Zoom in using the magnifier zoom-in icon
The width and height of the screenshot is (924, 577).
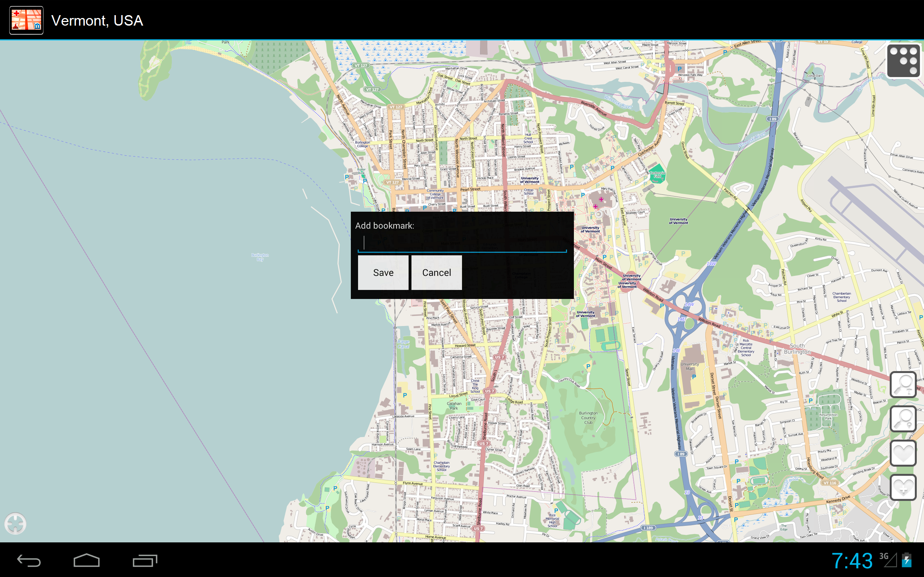pyautogui.click(x=903, y=384)
